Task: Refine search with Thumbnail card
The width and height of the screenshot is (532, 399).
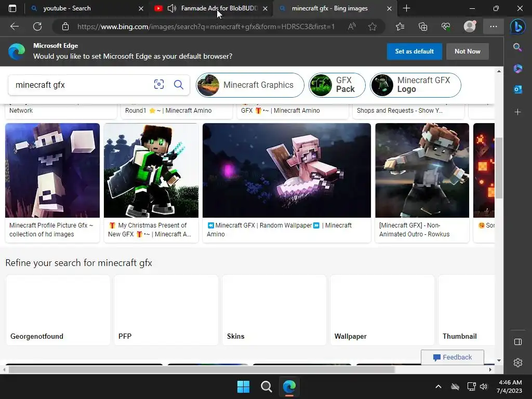Action: click(x=467, y=310)
